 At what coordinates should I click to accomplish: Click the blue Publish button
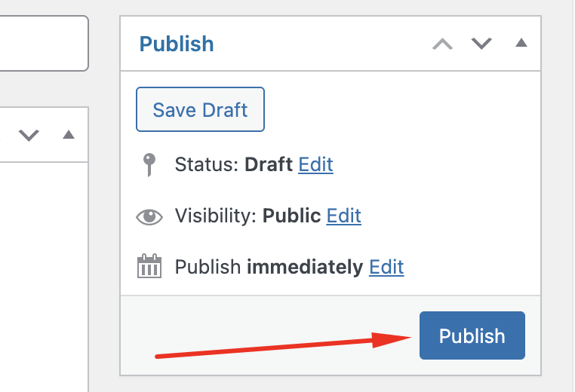pos(472,335)
